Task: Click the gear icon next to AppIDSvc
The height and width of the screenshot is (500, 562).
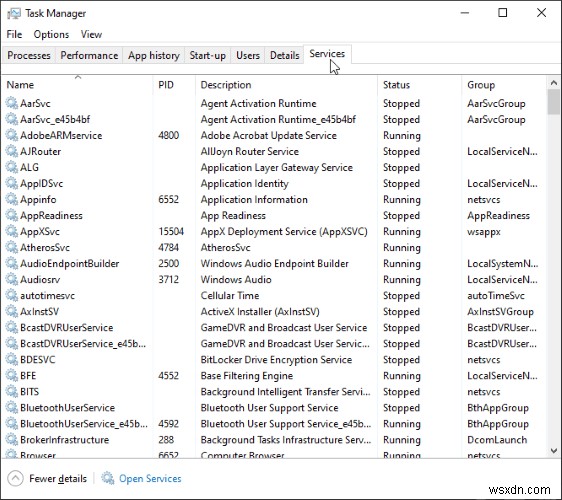Action: click(12, 183)
